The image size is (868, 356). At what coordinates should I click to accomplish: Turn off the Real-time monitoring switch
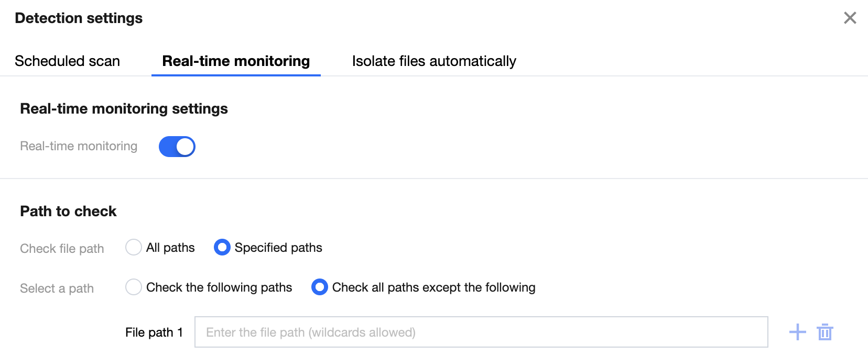177,147
